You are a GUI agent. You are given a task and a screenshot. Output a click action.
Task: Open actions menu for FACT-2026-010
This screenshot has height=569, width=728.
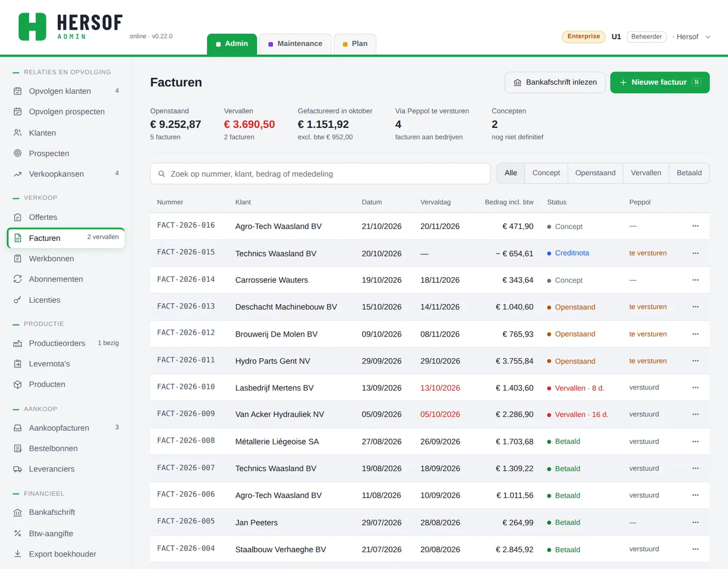tap(695, 387)
